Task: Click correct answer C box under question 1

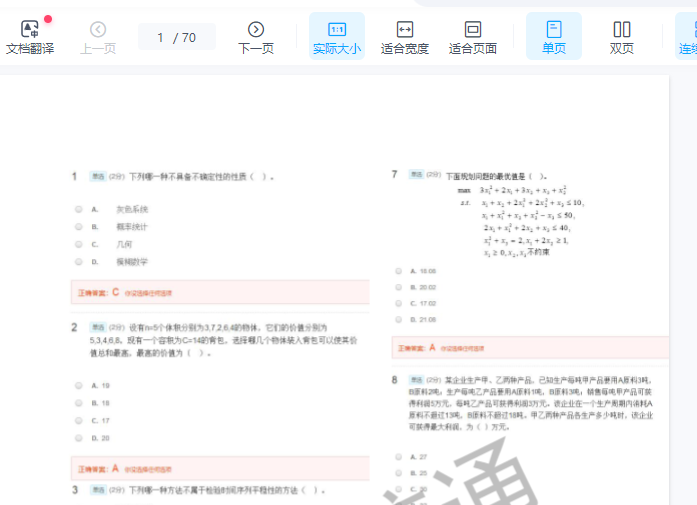Action: pos(220,292)
